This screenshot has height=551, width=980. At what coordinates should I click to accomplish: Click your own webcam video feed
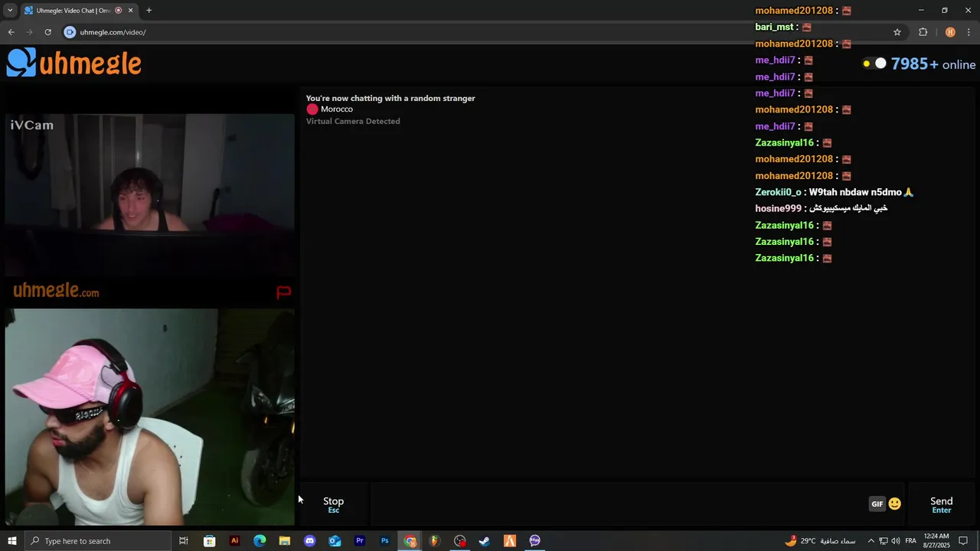[x=150, y=417]
